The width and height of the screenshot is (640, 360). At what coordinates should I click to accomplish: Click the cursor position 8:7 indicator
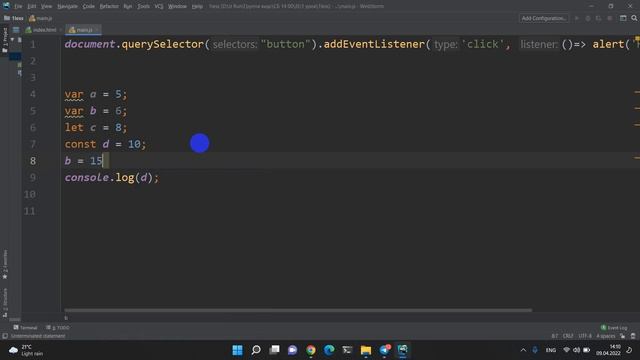[554, 336]
